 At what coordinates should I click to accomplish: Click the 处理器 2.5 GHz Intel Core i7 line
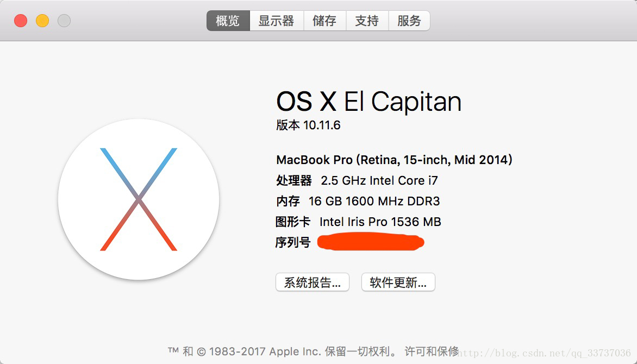pyautogui.click(x=357, y=180)
